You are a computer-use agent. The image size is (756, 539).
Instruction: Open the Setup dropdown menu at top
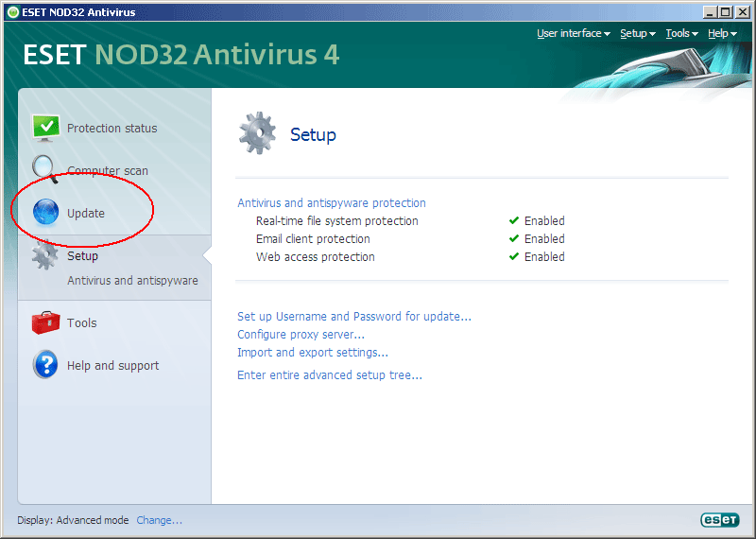(637, 33)
